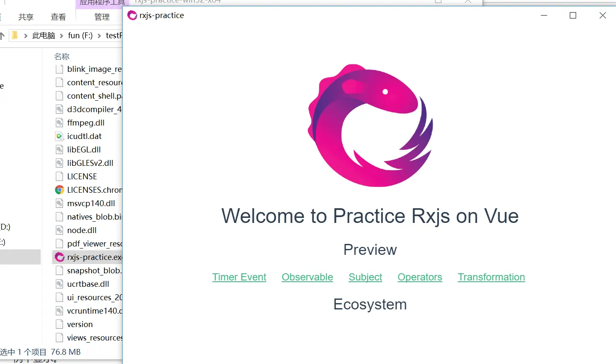The height and width of the screenshot is (364, 616).
Task: Click the Ecosystem heading in rxjs-practice
Action: (370, 304)
